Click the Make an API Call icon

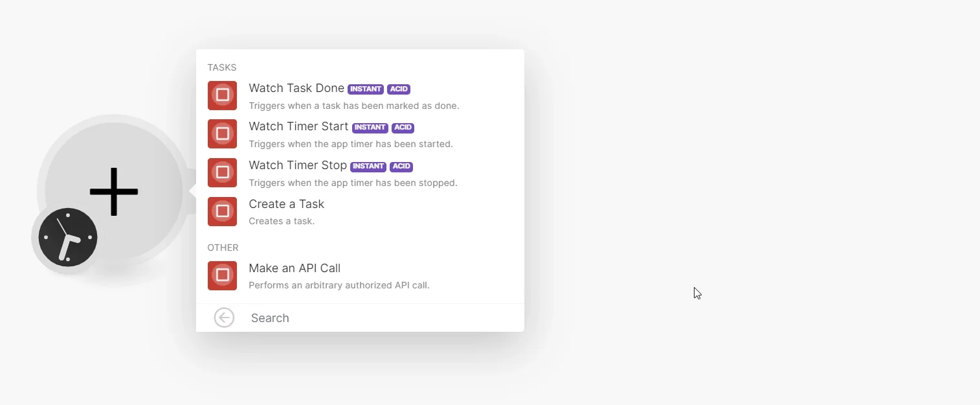click(x=222, y=275)
